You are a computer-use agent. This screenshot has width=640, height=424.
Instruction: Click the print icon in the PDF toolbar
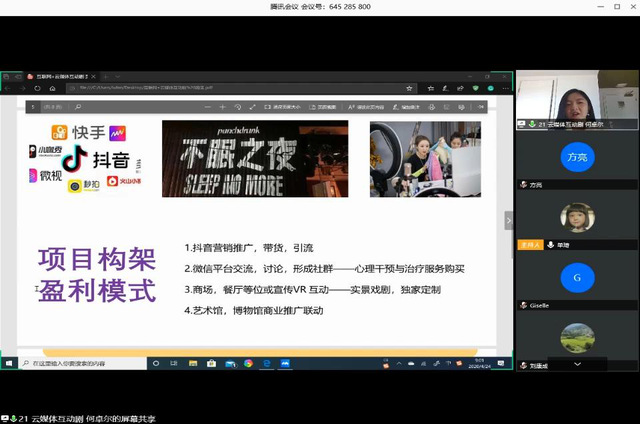coord(433,106)
